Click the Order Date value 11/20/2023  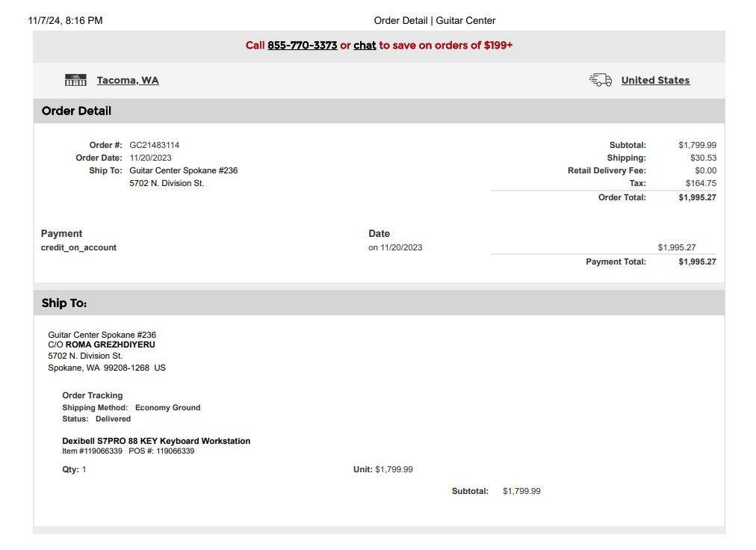[151, 158]
